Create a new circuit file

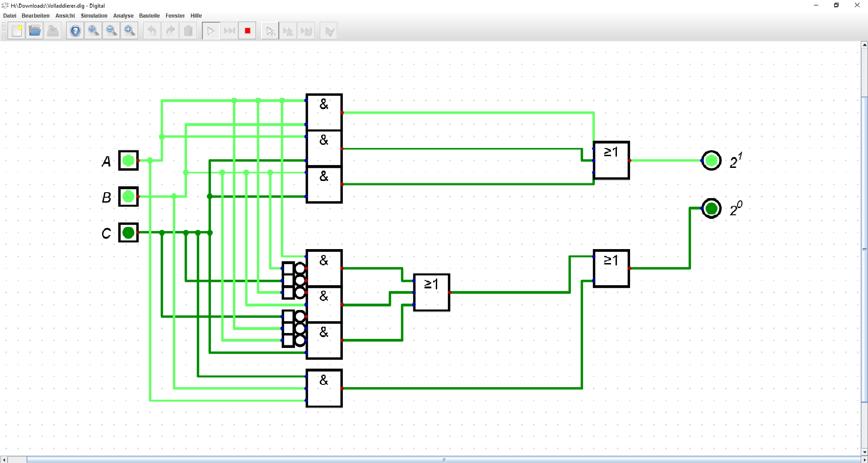pos(17,31)
